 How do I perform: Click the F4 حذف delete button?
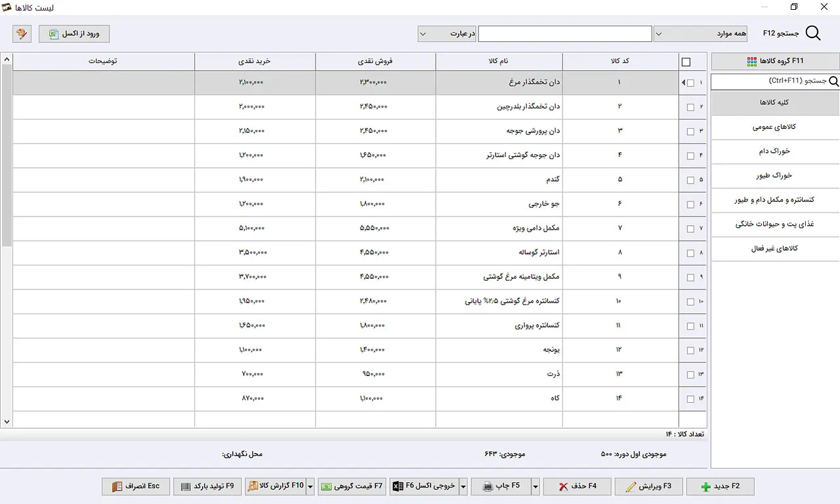click(577, 486)
